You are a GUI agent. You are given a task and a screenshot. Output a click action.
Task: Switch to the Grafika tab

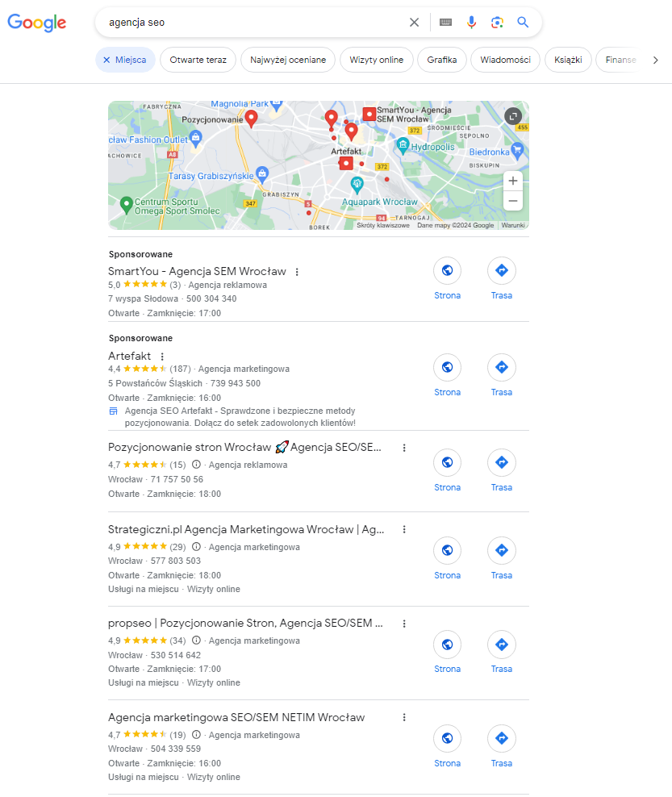coord(442,60)
